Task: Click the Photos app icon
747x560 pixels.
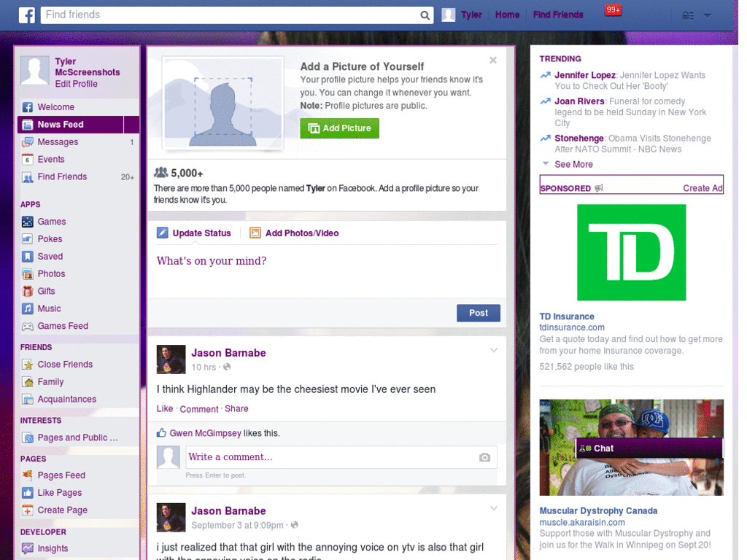Action: pyautogui.click(x=28, y=274)
